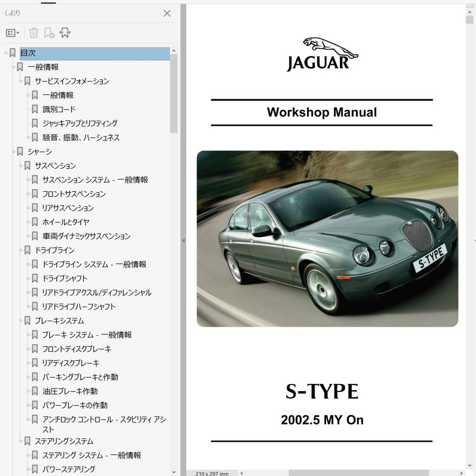Select the パワーステアリング bookmark
The width and height of the screenshot is (476, 476).
coord(69,469)
